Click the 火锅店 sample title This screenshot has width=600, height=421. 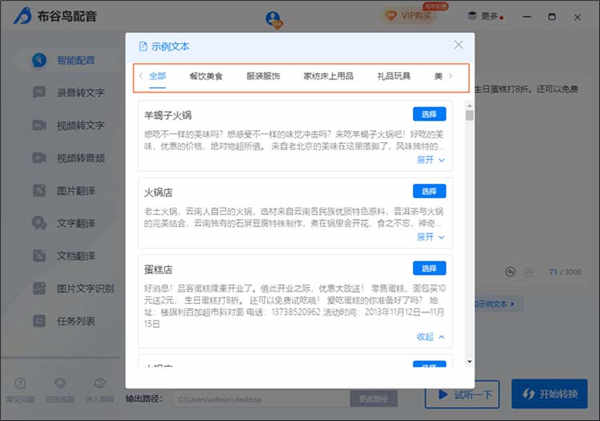(158, 192)
